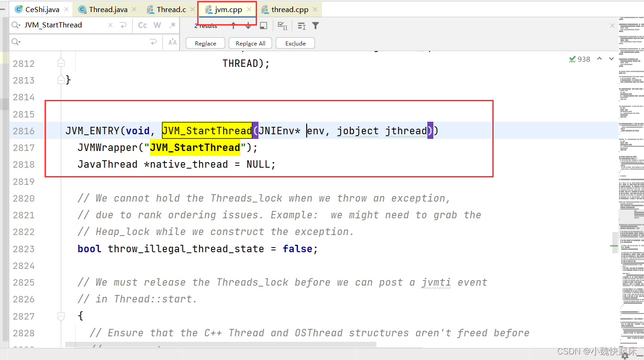Insert new line in replace field icon

pos(153,42)
